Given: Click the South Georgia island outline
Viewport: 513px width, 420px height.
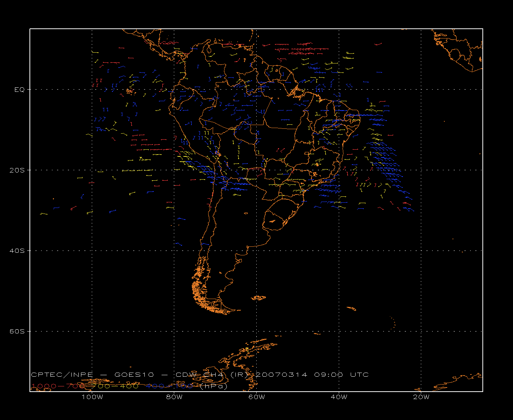Looking at the screenshot, I should (351, 308).
